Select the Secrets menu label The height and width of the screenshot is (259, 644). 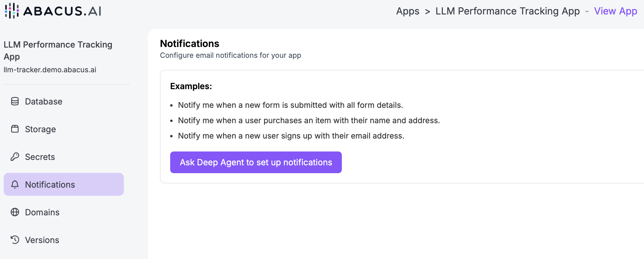click(40, 157)
